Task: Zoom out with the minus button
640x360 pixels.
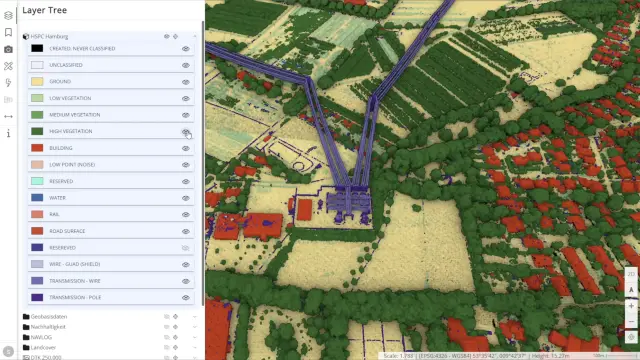Action: point(631,322)
